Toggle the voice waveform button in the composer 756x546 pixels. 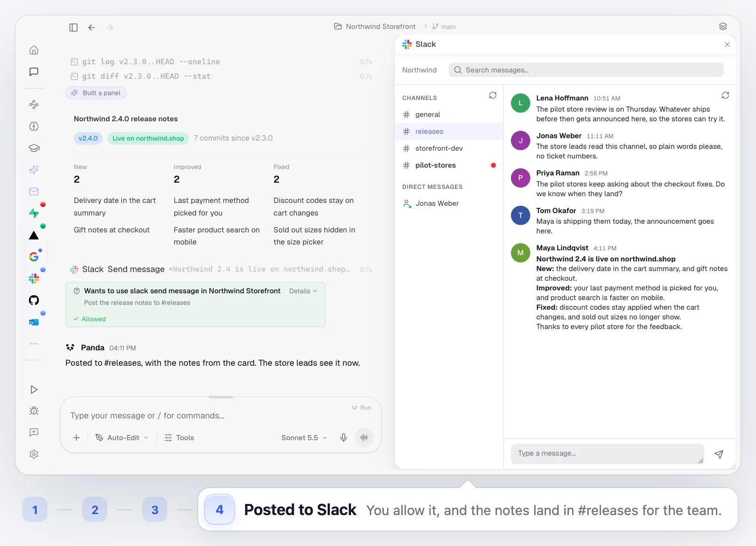tap(364, 438)
